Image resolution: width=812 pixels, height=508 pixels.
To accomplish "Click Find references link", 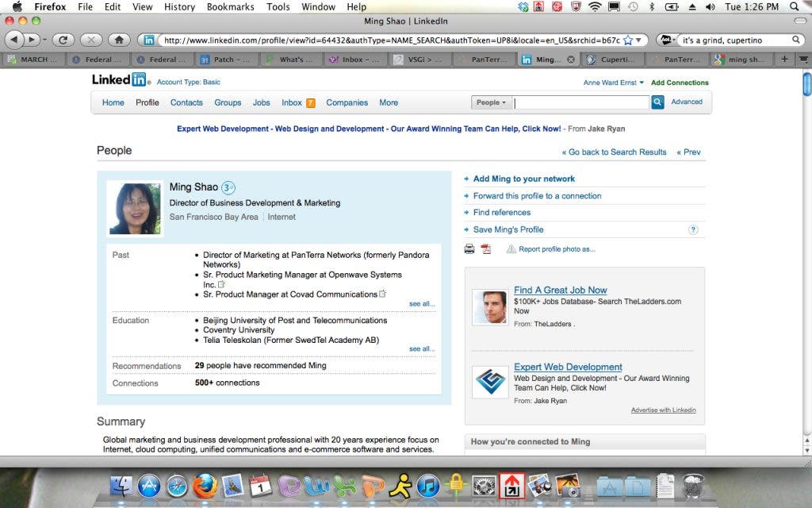I will [501, 213].
